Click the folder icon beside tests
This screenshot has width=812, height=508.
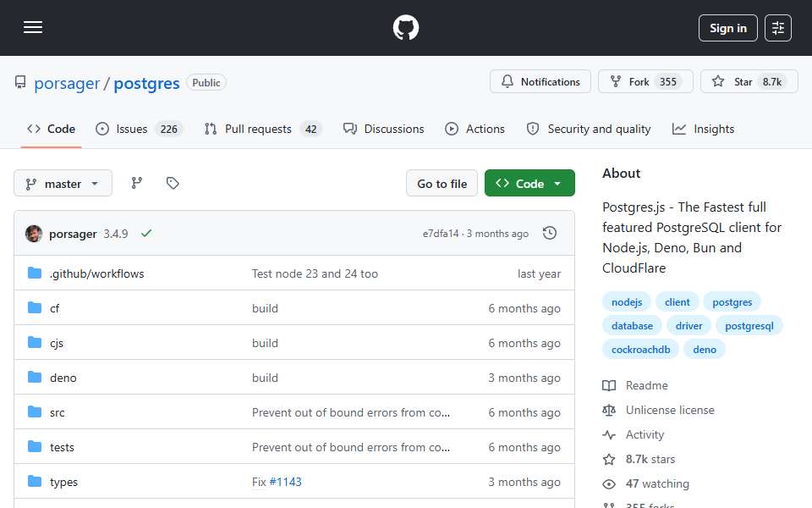coord(34,446)
